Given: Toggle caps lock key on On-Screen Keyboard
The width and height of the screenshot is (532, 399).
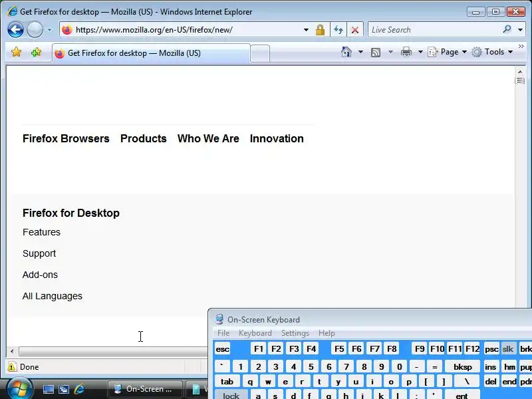Looking at the screenshot, I should (231, 395).
